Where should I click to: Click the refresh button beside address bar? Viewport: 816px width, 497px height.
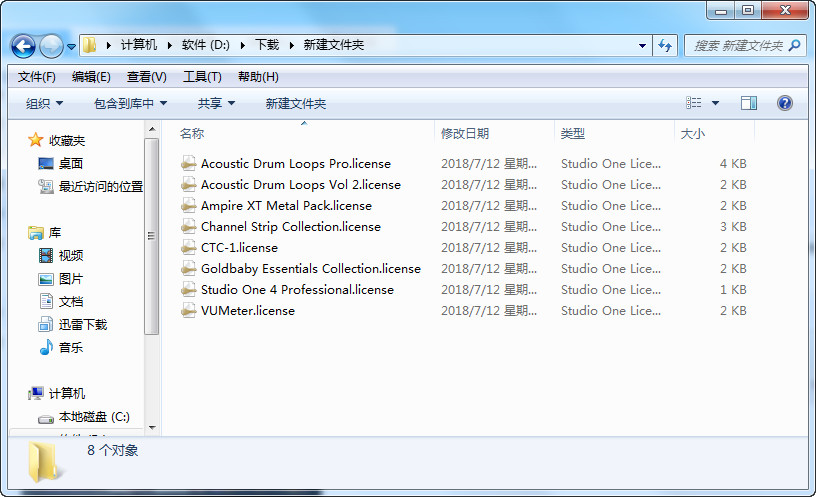click(665, 46)
